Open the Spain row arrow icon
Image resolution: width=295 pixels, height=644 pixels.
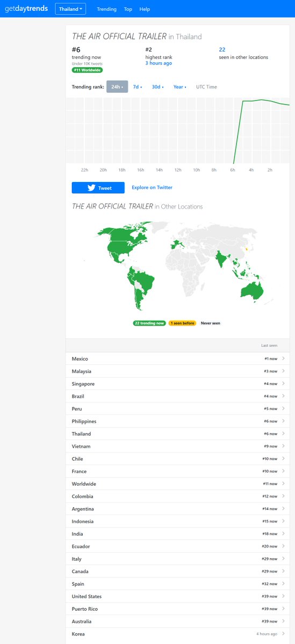coord(283,584)
